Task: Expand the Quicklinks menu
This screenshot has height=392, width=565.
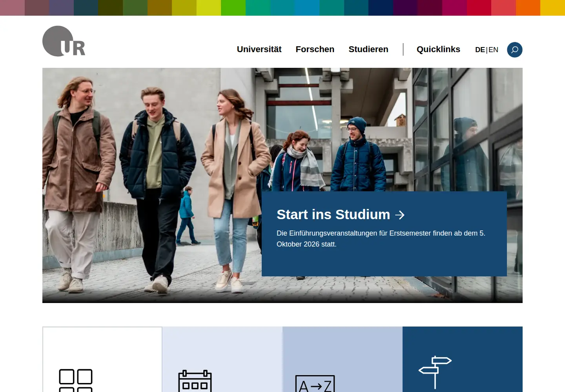Action: [438, 49]
